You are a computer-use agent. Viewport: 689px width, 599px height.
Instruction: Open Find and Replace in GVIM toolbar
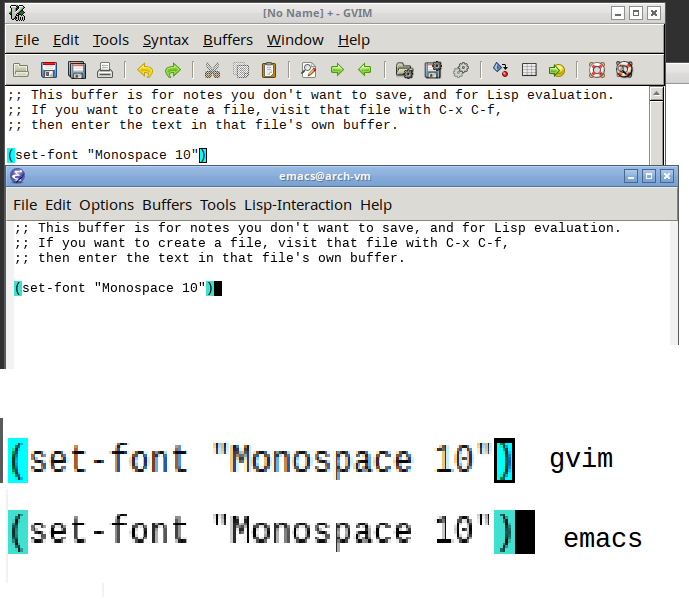(308, 70)
